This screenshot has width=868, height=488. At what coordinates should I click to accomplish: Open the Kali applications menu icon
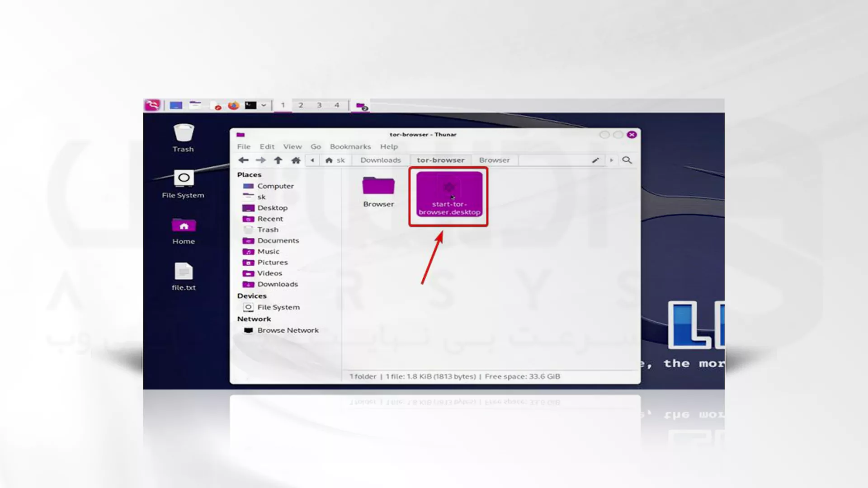coord(152,105)
